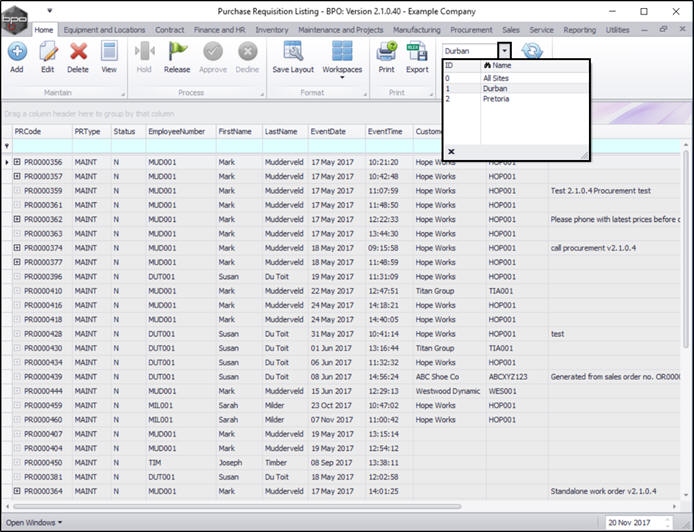The height and width of the screenshot is (532, 694).
Task: Sort by EventTime column header
Action: click(x=389, y=131)
